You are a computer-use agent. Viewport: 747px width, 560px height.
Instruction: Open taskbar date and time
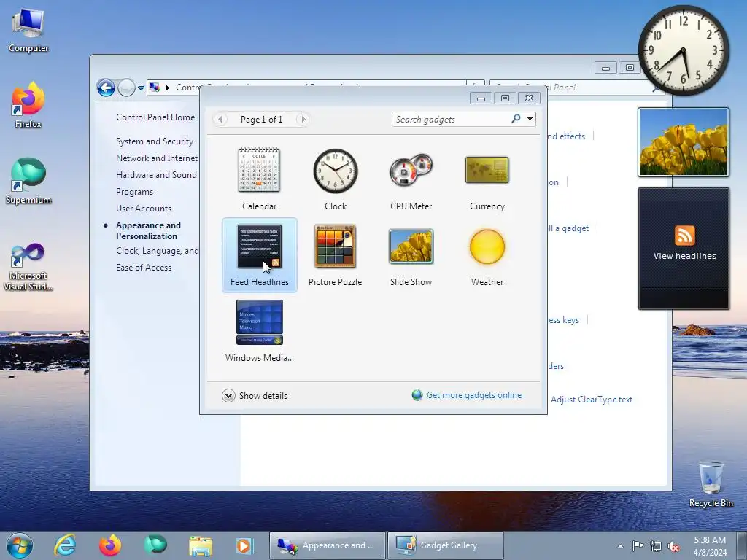[x=710, y=546]
